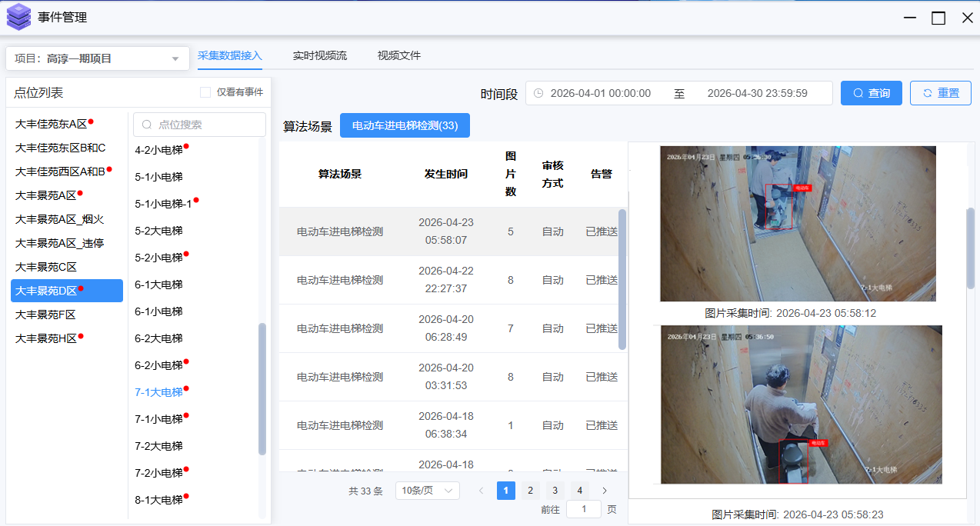Open the 项目 高淳一期项目 dropdown

tap(97, 58)
